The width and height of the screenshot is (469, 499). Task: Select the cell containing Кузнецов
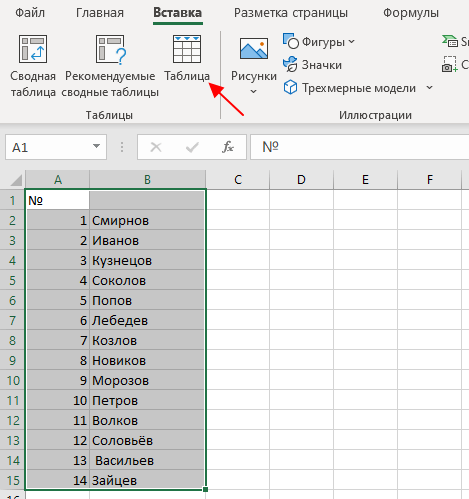tap(147, 260)
